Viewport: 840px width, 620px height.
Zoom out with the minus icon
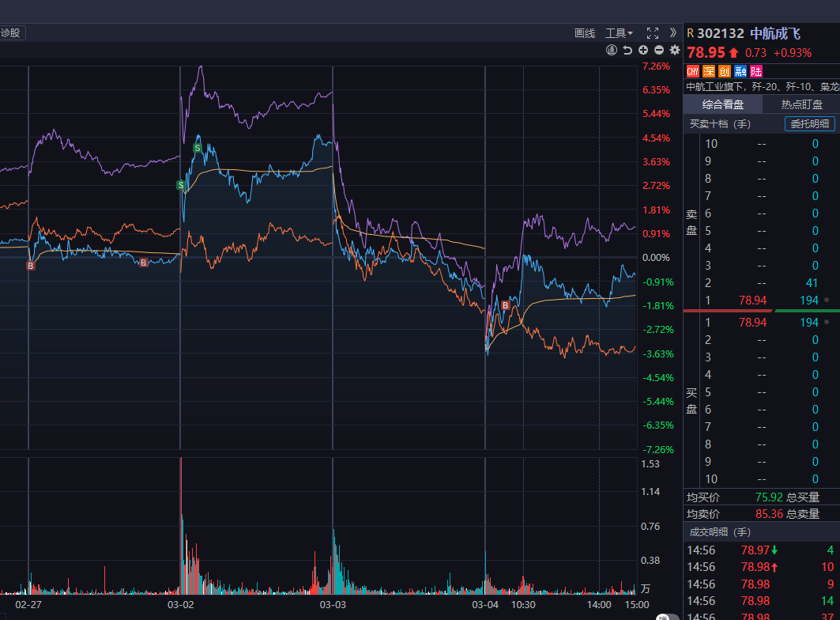(658, 50)
